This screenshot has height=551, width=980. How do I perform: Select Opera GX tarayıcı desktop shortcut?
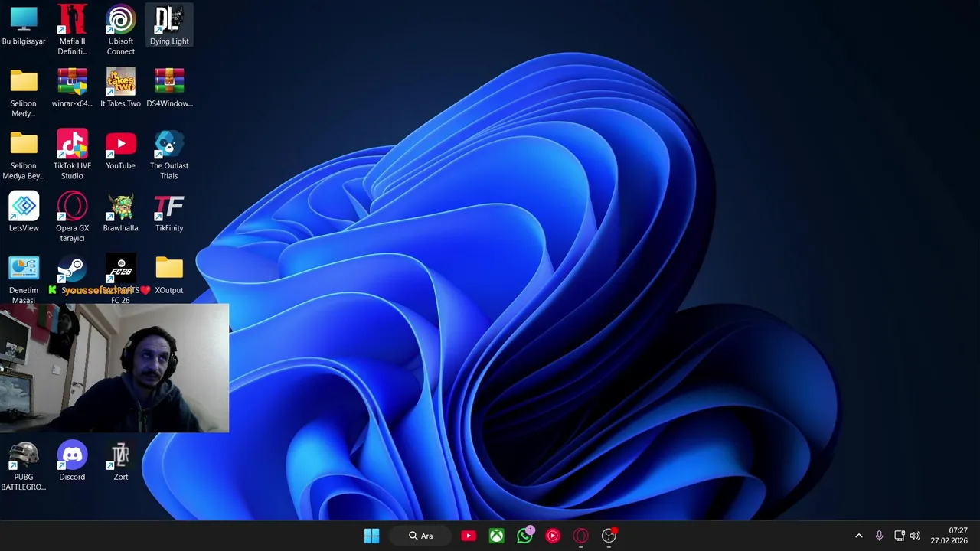click(72, 217)
